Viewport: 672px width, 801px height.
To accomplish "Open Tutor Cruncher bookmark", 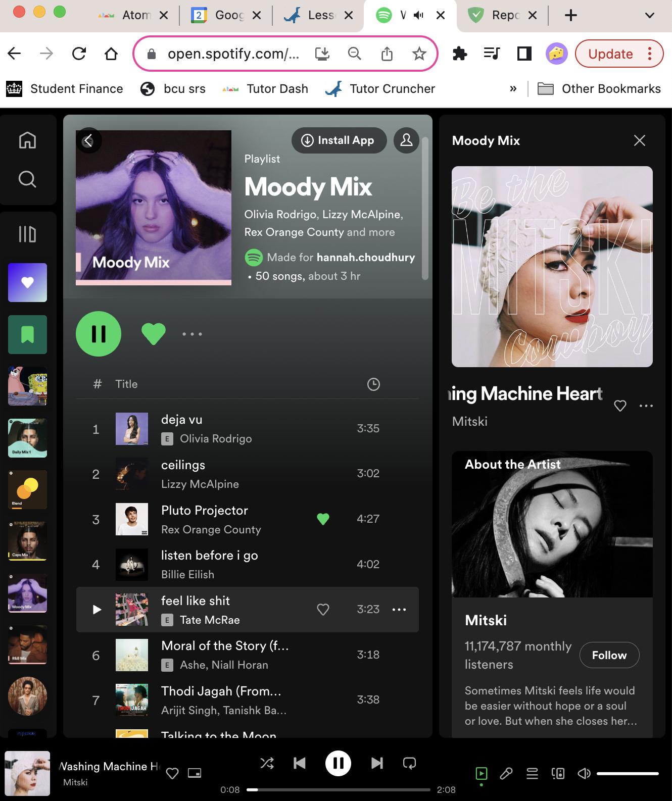I will (x=380, y=89).
